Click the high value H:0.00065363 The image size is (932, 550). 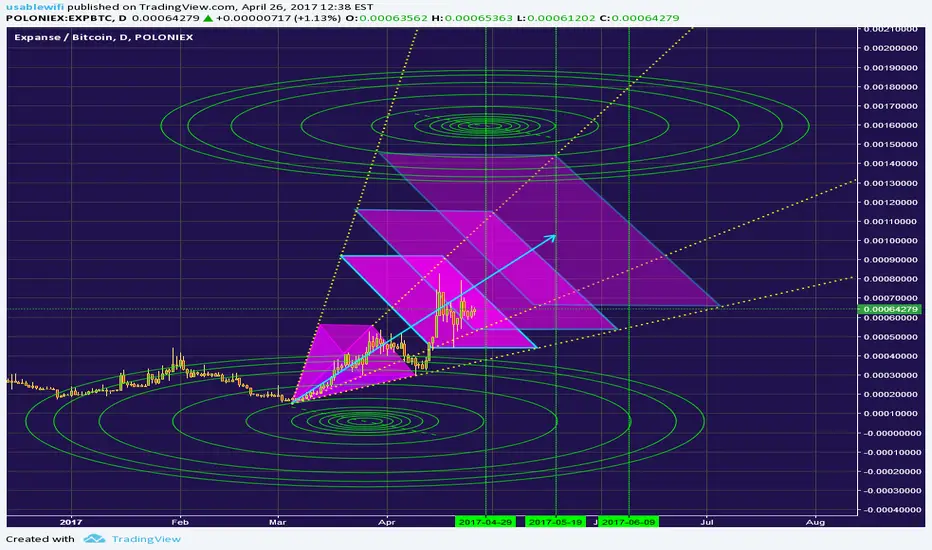(472, 18)
